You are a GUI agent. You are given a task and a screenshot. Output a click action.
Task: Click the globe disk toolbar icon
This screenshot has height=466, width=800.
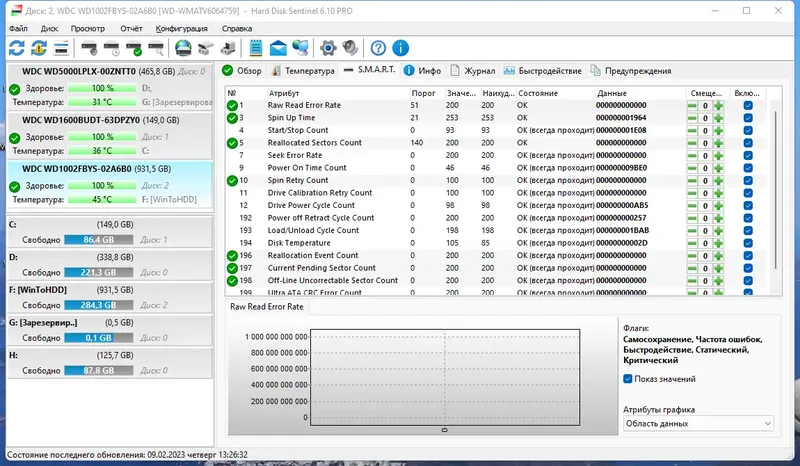(183, 48)
